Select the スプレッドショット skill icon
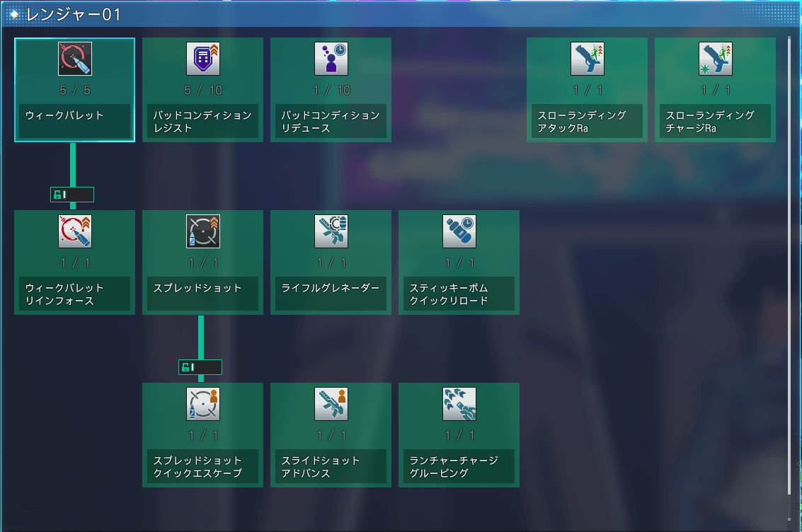The width and height of the screenshot is (802, 532). point(203,231)
